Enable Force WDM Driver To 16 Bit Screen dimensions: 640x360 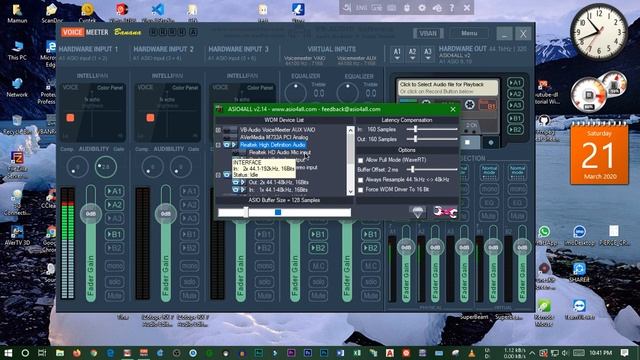coord(360,190)
